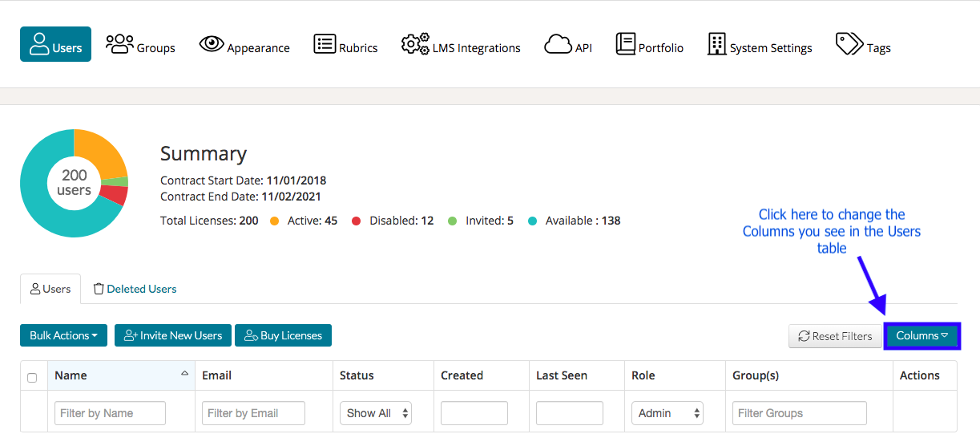Open the Bulk Actions dropdown
Image resolution: width=980 pixels, height=434 pixels.
(63, 335)
